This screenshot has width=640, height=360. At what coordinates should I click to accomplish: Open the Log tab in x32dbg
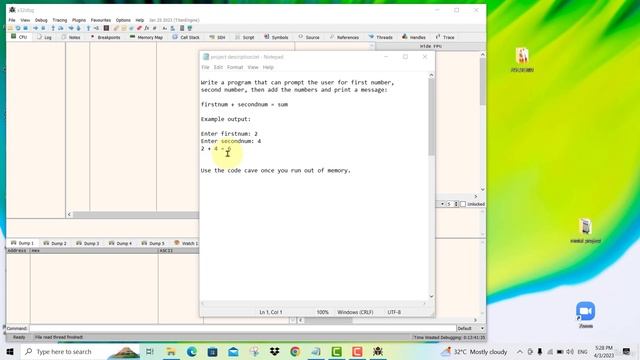(x=44, y=37)
